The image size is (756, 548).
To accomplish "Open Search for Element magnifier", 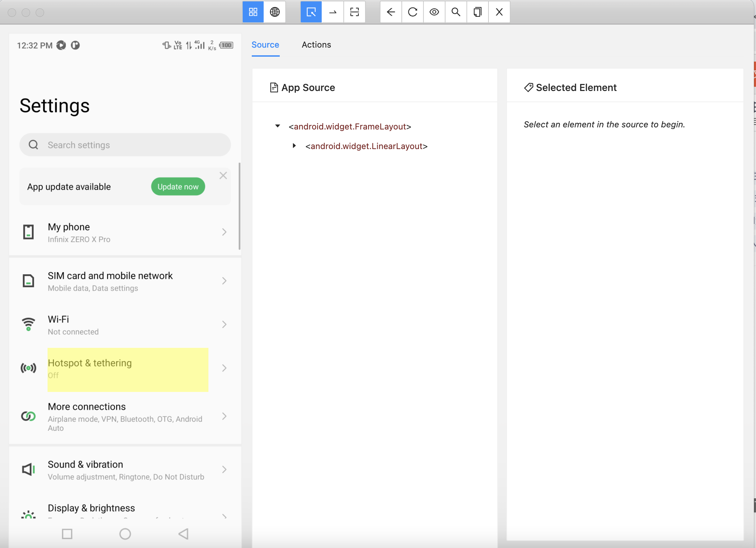I will coord(456,12).
